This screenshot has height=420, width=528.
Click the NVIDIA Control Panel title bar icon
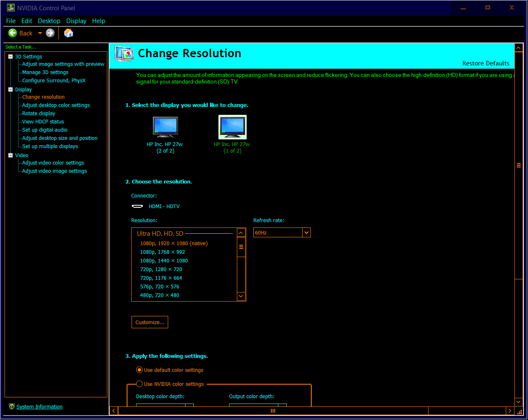[11, 8]
